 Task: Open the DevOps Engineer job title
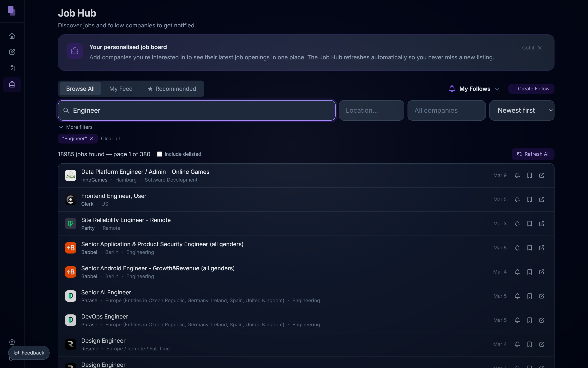click(x=105, y=316)
